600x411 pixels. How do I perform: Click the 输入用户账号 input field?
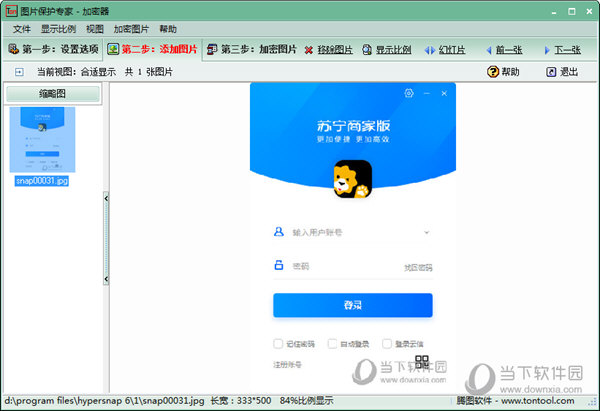pos(353,232)
